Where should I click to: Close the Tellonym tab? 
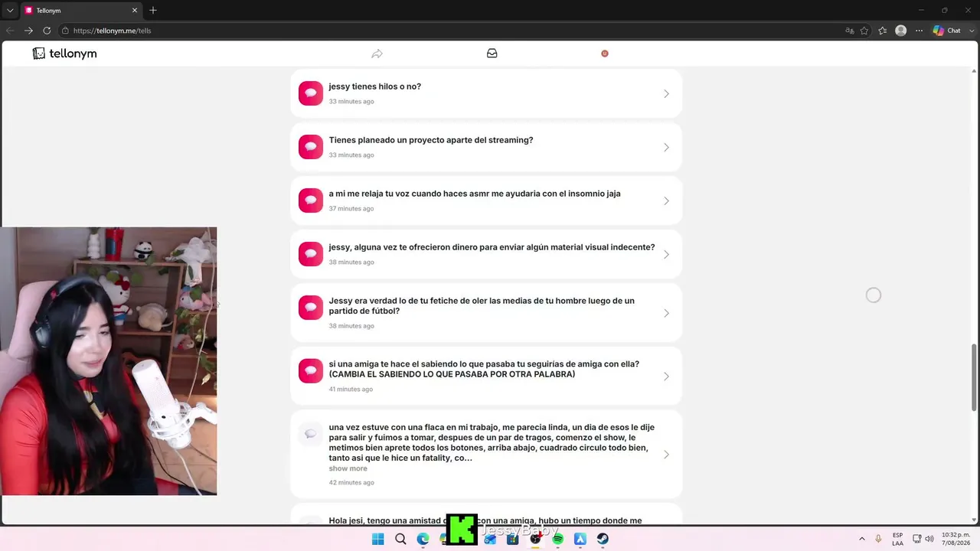[135, 11]
